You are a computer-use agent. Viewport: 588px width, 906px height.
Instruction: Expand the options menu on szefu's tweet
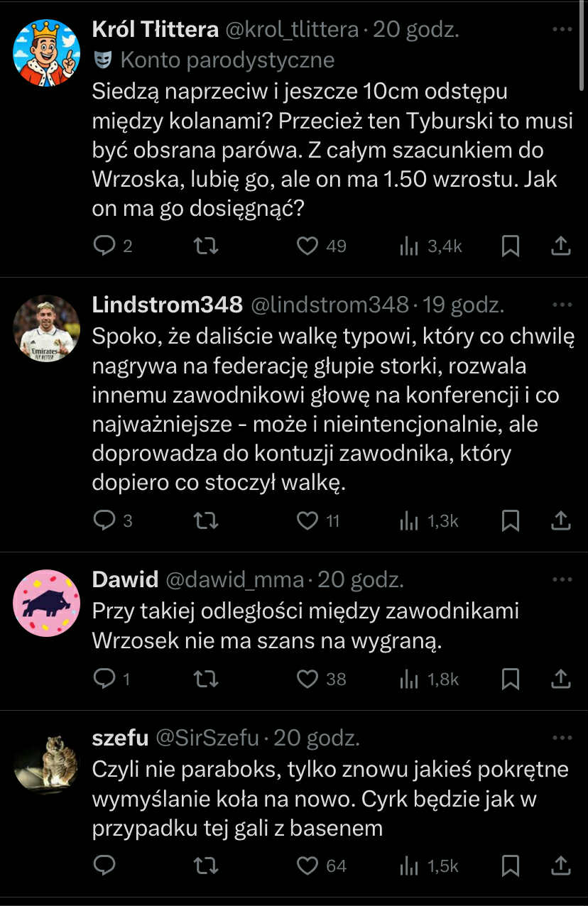(x=562, y=738)
